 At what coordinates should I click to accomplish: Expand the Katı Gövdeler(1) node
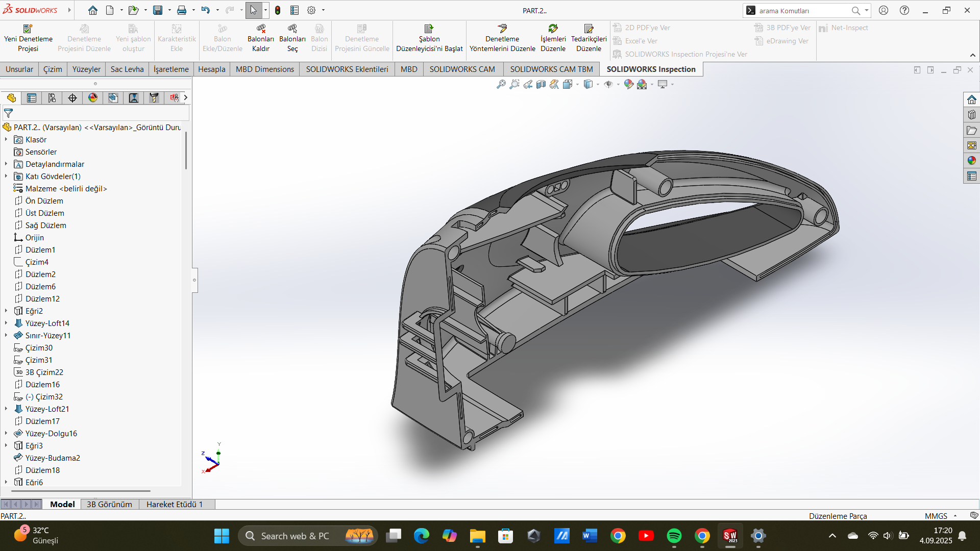coord(6,176)
